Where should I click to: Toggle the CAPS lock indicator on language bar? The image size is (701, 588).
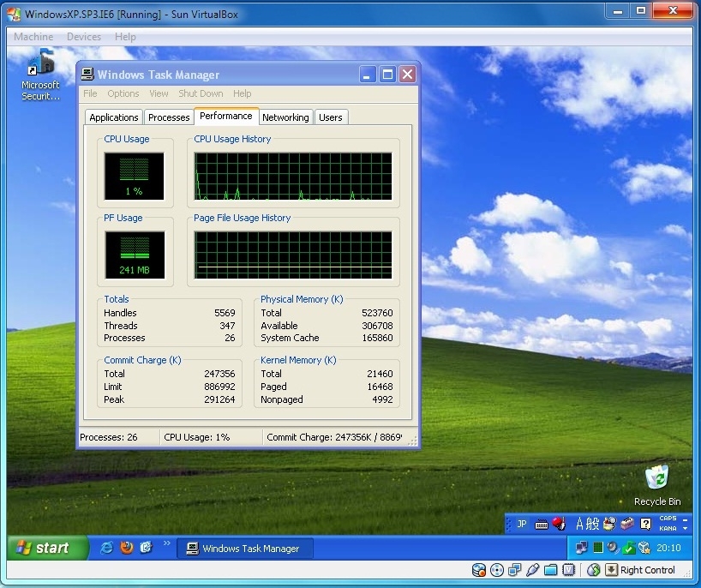[668, 519]
